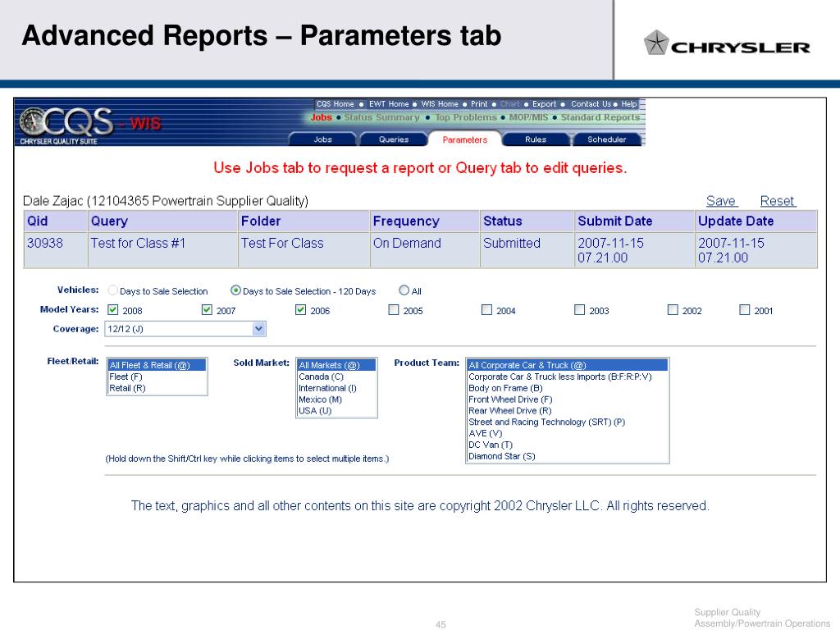This screenshot has height=630, width=840.
Task: Select Street and Racing Technology (SRT) (P)
Action: pyautogui.click(x=568, y=422)
